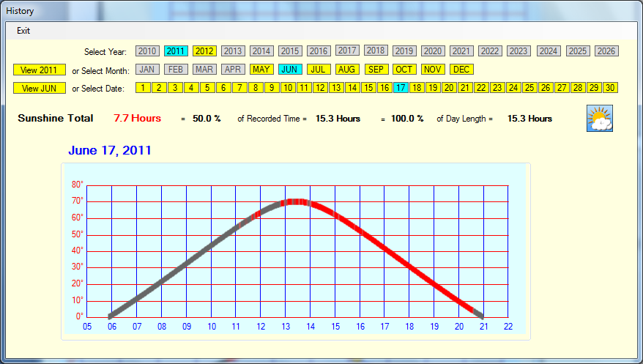
Task: Click the 100.0 % day length value
Action: click(x=407, y=119)
